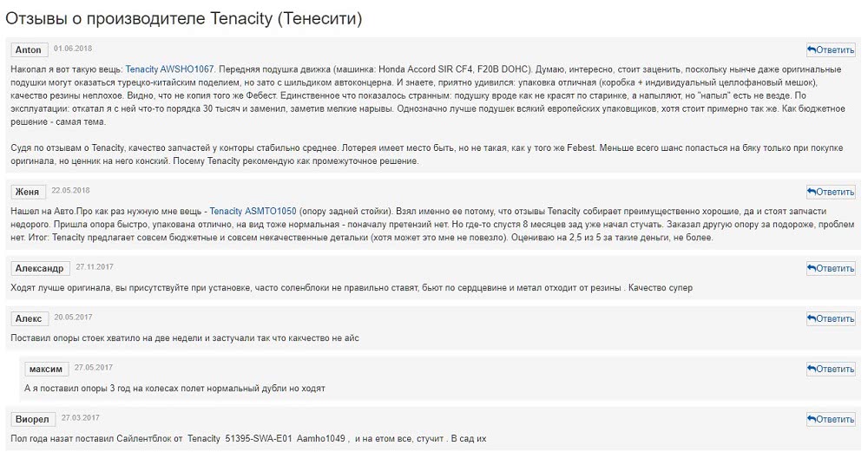The image size is (868, 452).
Task: Reply to максим's comment
Action: point(831,369)
